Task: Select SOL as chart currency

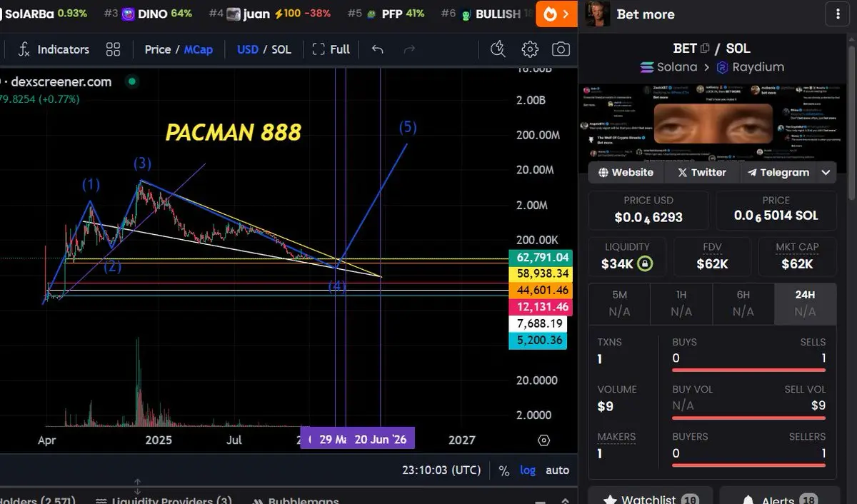Action: pos(281,49)
